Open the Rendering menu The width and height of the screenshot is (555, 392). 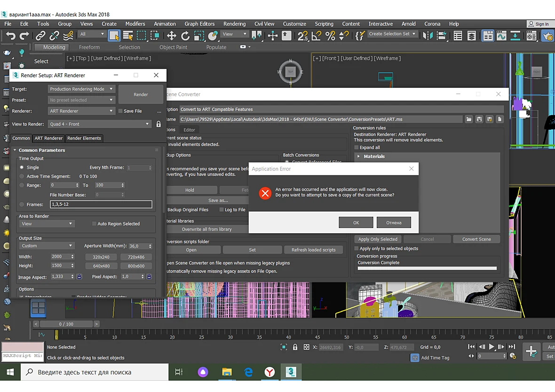coord(234,24)
